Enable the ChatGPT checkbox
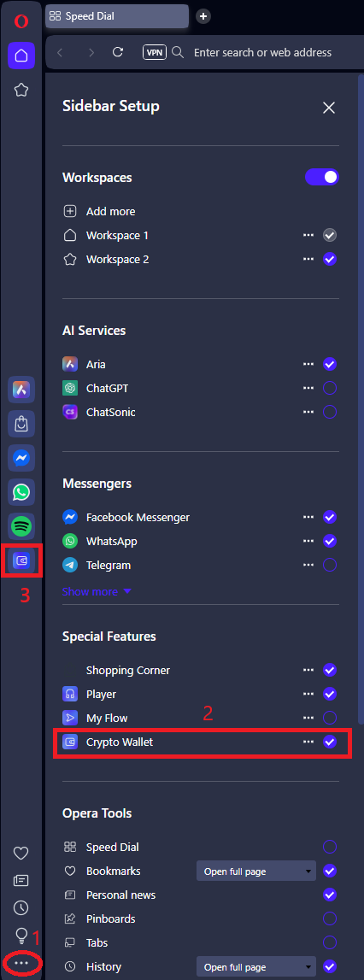This screenshot has height=980, width=364. 330,388
